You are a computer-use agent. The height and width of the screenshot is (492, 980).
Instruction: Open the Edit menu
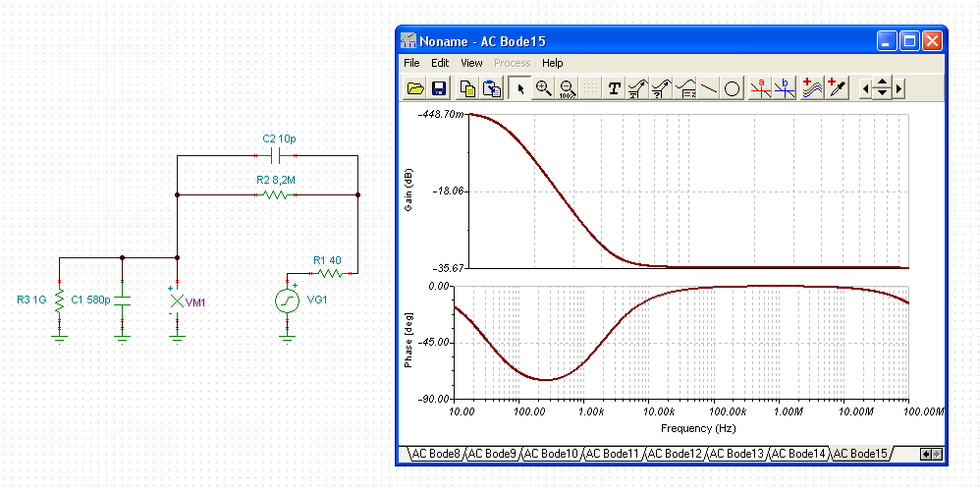tap(440, 63)
